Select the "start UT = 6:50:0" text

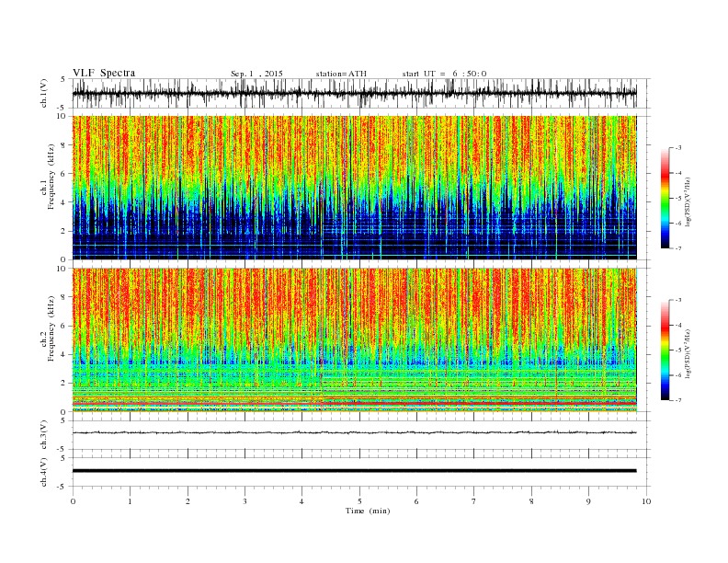pyautogui.click(x=444, y=74)
